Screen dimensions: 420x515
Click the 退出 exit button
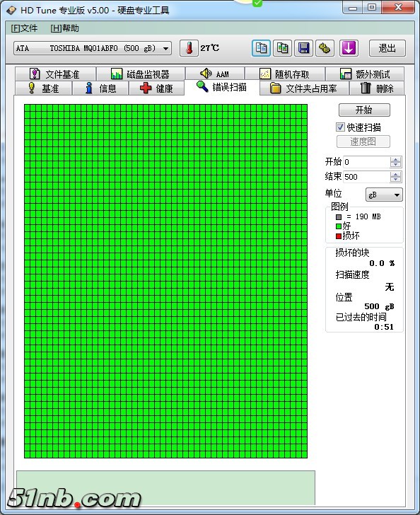(387, 48)
